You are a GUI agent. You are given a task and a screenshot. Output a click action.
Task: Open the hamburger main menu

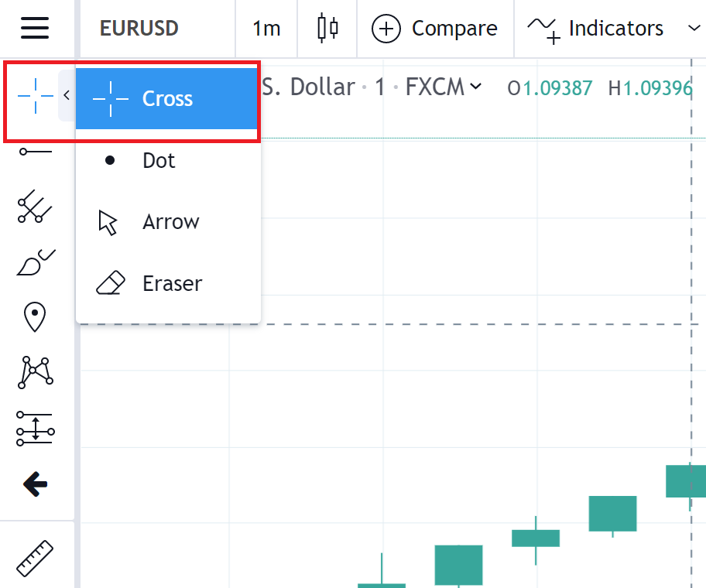click(x=35, y=28)
